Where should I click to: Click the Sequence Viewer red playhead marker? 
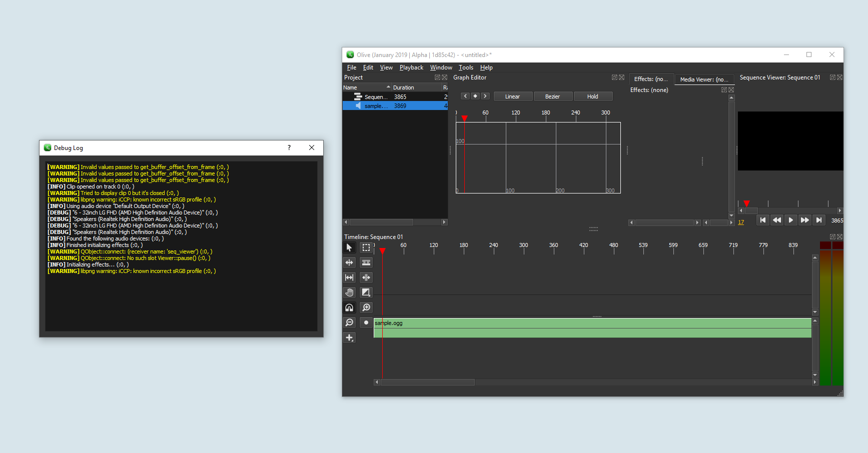(x=746, y=203)
